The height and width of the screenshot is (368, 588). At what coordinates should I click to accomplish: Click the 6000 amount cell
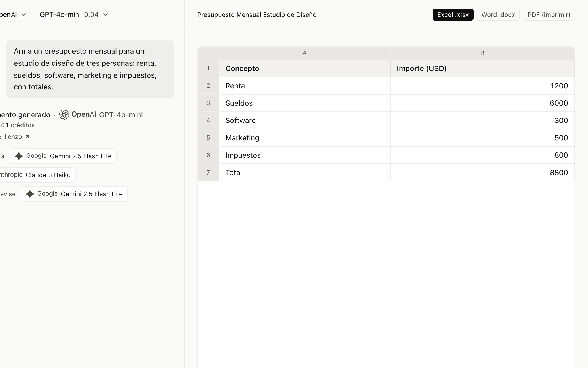(x=482, y=103)
